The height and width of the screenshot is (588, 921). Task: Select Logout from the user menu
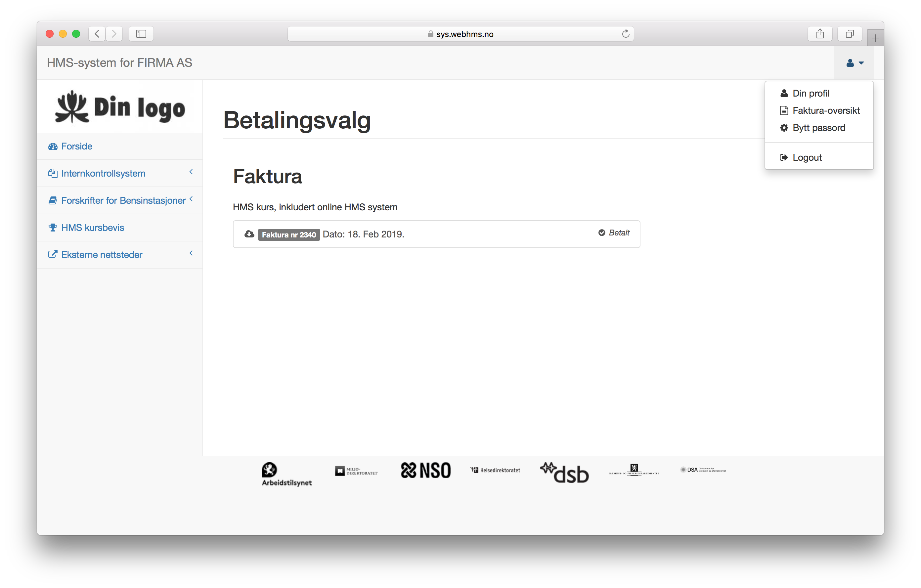click(x=807, y=157)
